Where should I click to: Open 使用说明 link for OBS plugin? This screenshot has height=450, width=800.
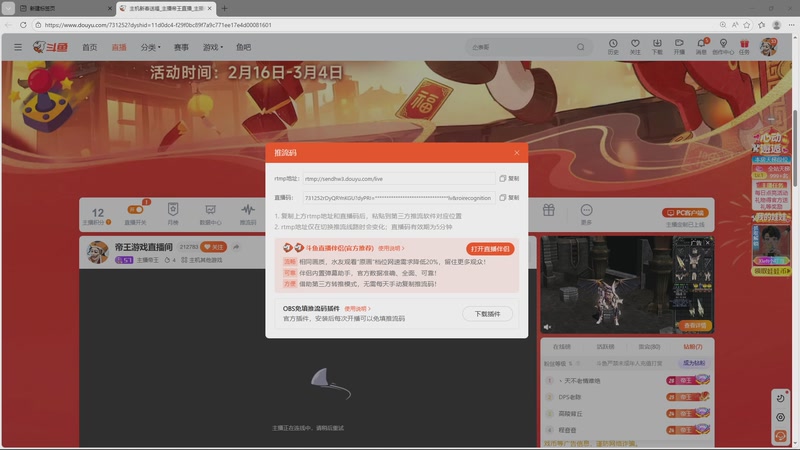click(357, 309)
